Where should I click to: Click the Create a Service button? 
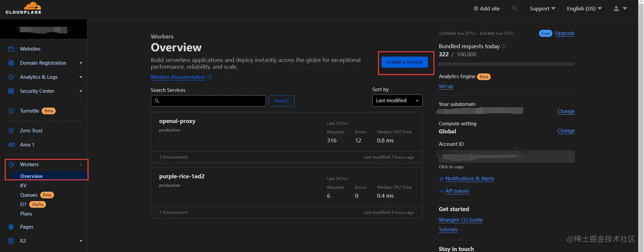405,62
